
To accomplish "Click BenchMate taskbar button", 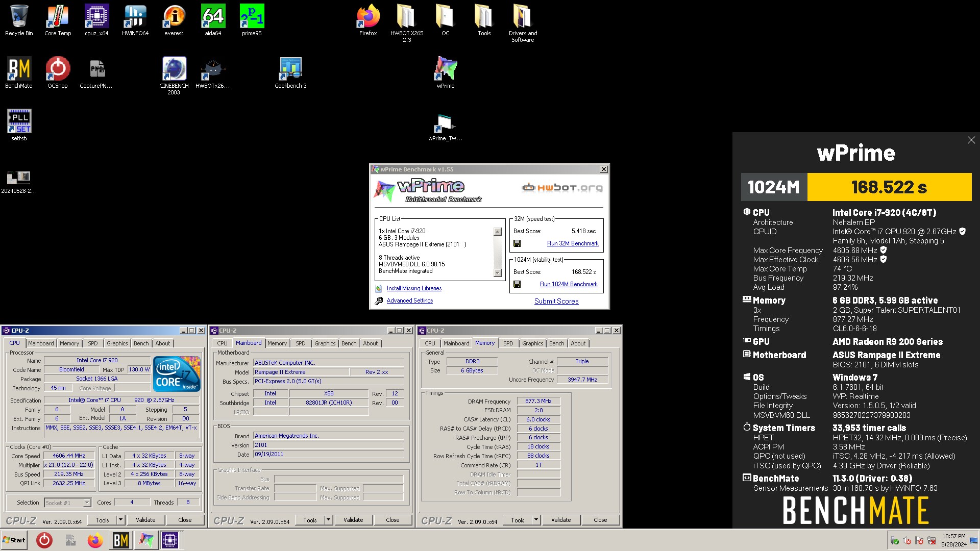I will tap(121, 540).
